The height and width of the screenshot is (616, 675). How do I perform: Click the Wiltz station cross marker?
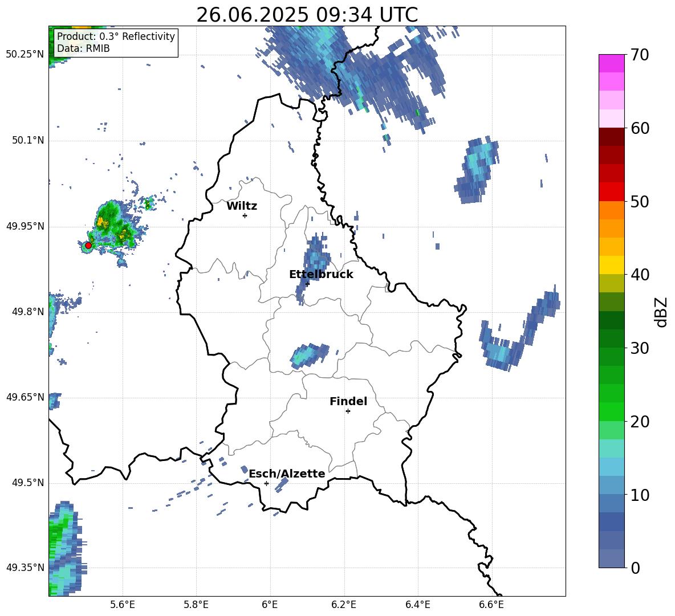point(245,215)
